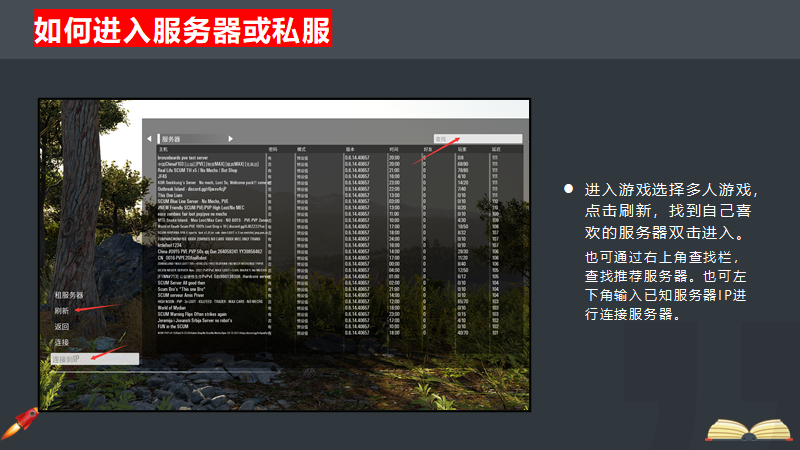Screen dimensions: 800x450
Task: Click the paragraph beginning 也可通过右上角查找栏
Action: coord(666,286)
